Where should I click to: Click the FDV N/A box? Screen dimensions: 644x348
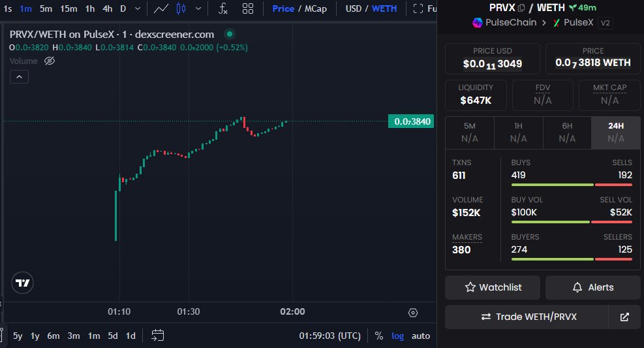[543, 95]
